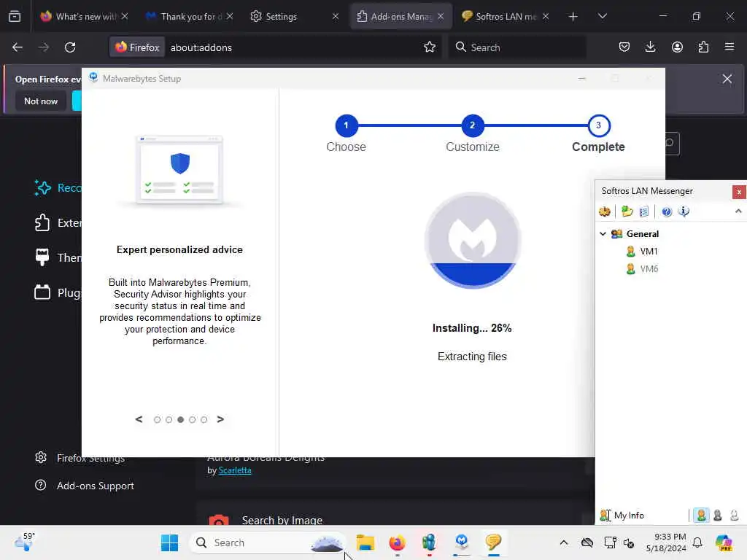
Task: Select the second carousel dot in Malwarebytes Setup
Action: [x=169, y=419]
